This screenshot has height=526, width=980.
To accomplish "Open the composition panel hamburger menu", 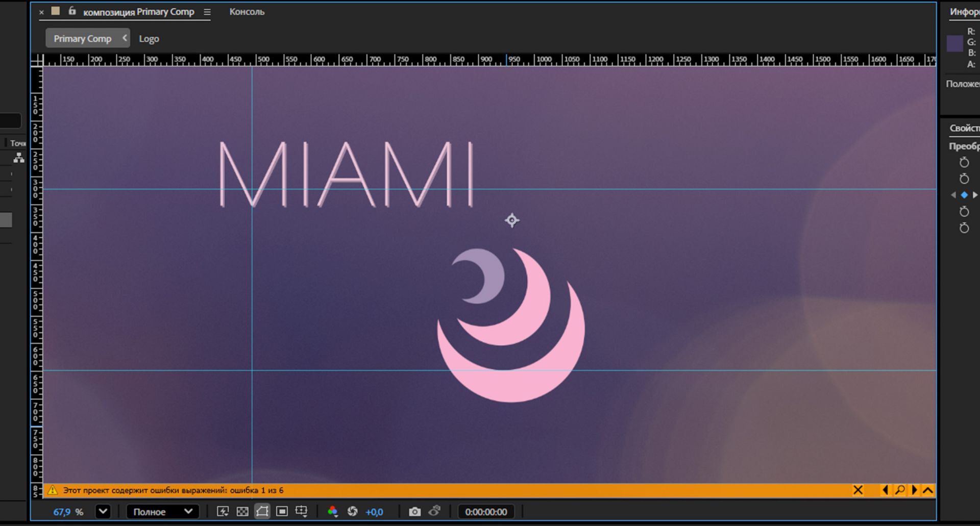I will tap(207, 12).
